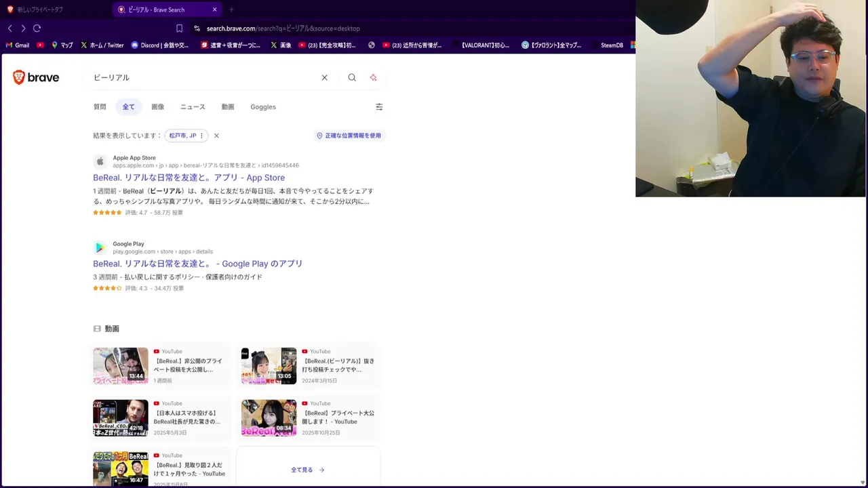Clear the search query with X
Image resolution: width=868 pixels, height=488 pixels.
pyautogui.click(x=325, y=77)
